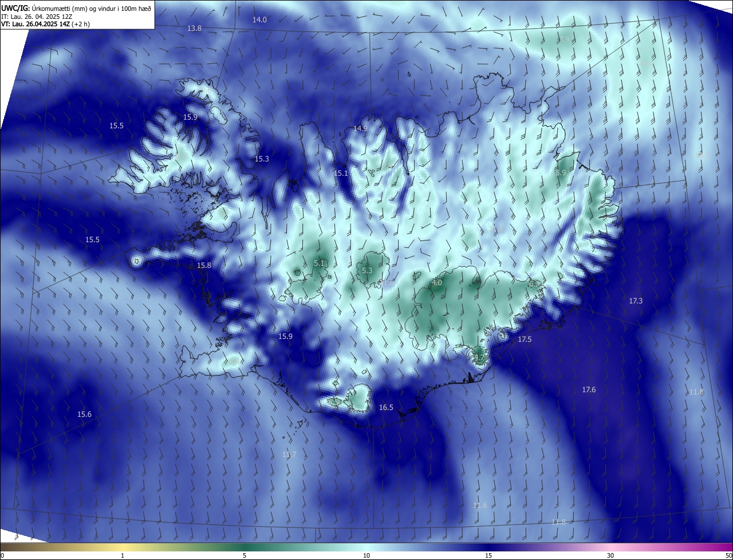Click the 5.3 value on the glacier
This screenshot has width=733, height=560.
pos(368,271)
